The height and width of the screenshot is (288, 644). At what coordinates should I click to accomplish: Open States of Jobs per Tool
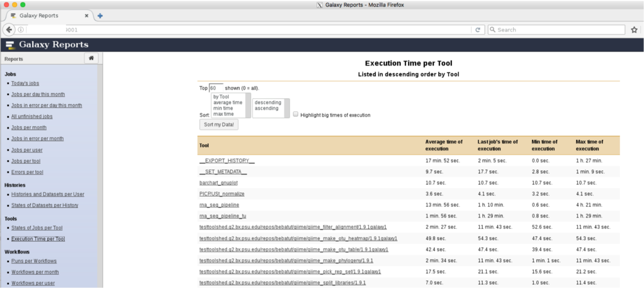pos(37,228)
